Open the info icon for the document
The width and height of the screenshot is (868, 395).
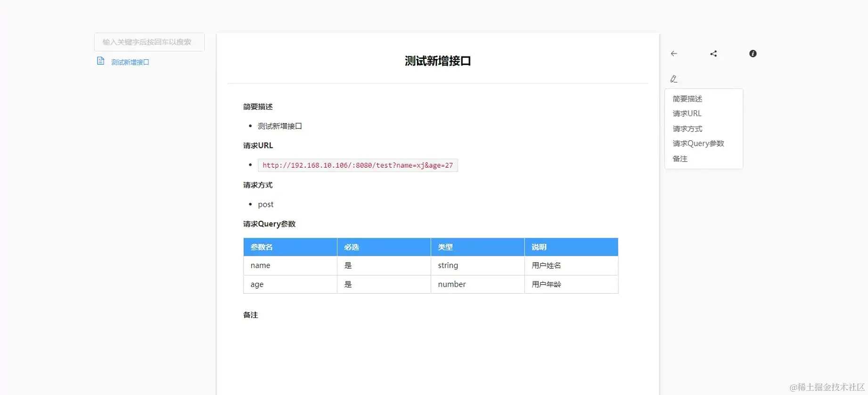click(x=753, y=54)
